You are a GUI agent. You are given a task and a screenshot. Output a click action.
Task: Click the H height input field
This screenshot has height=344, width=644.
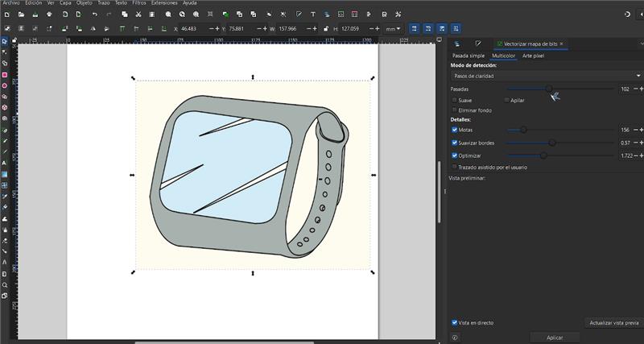pos(353,29)
